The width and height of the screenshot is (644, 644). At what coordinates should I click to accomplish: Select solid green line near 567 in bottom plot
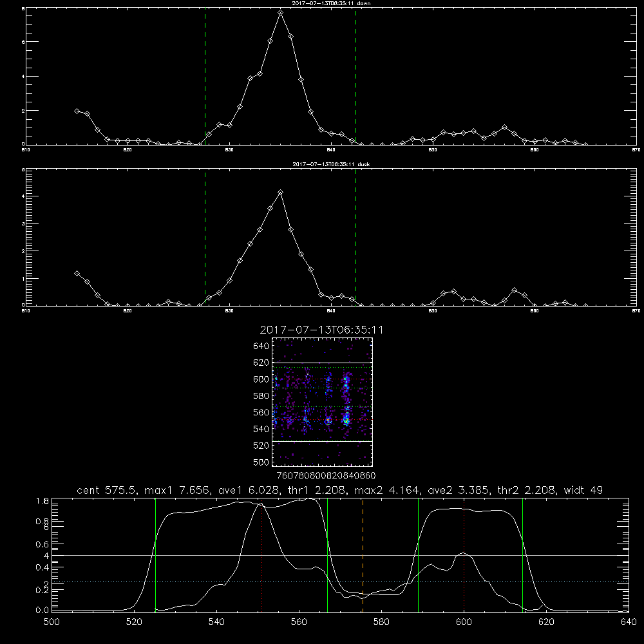(x=327, y=555)
